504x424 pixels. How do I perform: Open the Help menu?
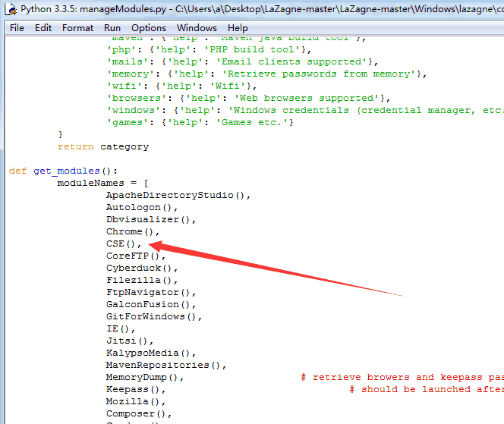click(238, 28)
